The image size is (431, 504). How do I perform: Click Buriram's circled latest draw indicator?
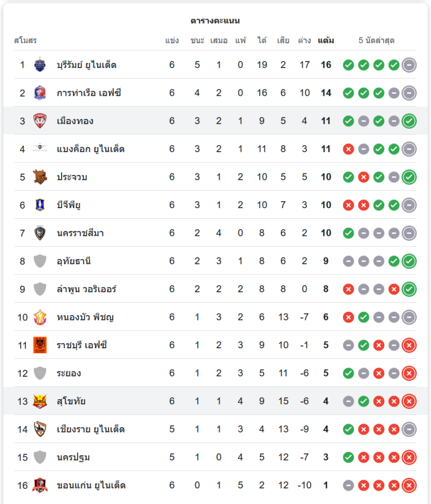coord(409,65)
